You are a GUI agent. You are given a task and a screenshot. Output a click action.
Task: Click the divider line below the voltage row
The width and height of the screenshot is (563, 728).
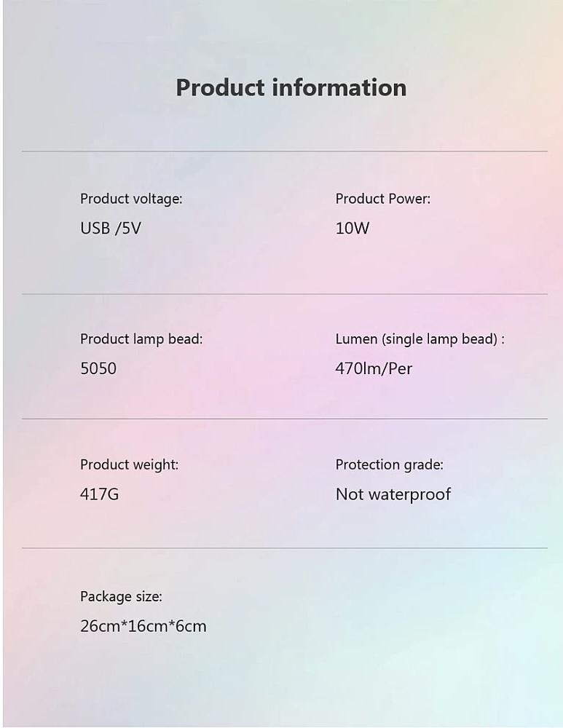tap(284, 294)
